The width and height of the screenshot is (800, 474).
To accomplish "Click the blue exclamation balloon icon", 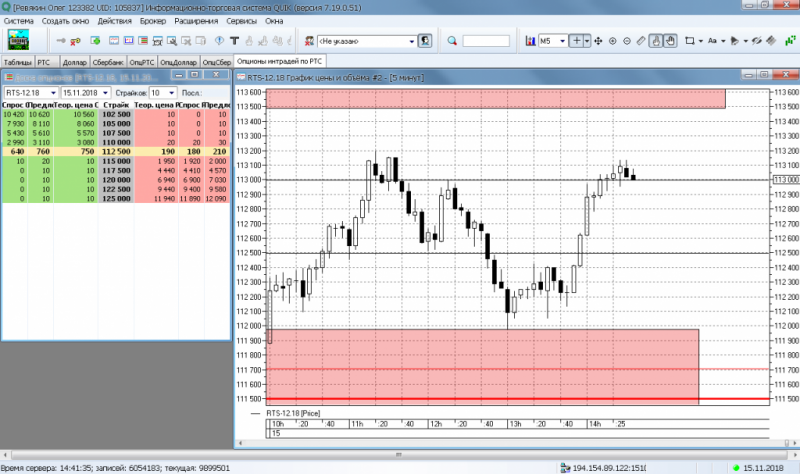I will pos(219,41).
